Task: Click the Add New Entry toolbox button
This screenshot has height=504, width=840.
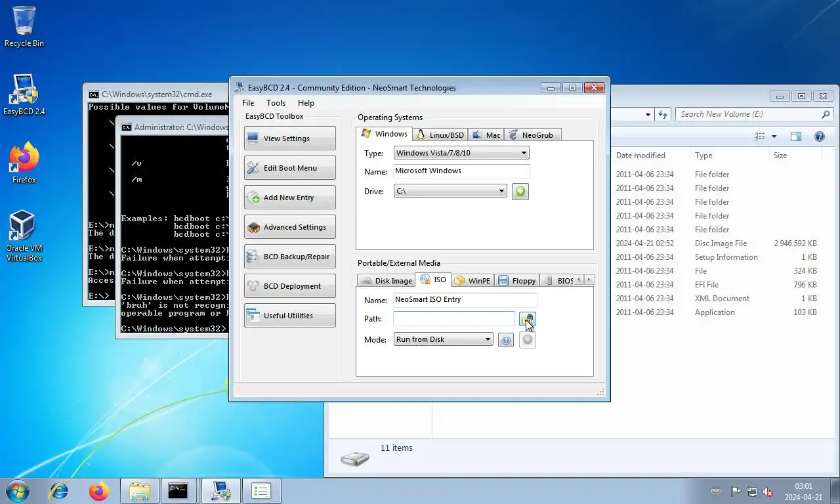Action: click(289, 198)
